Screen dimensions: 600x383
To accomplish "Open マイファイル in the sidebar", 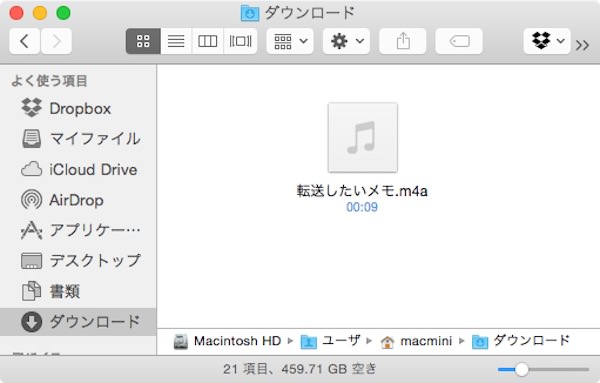I will coord(78,139).
